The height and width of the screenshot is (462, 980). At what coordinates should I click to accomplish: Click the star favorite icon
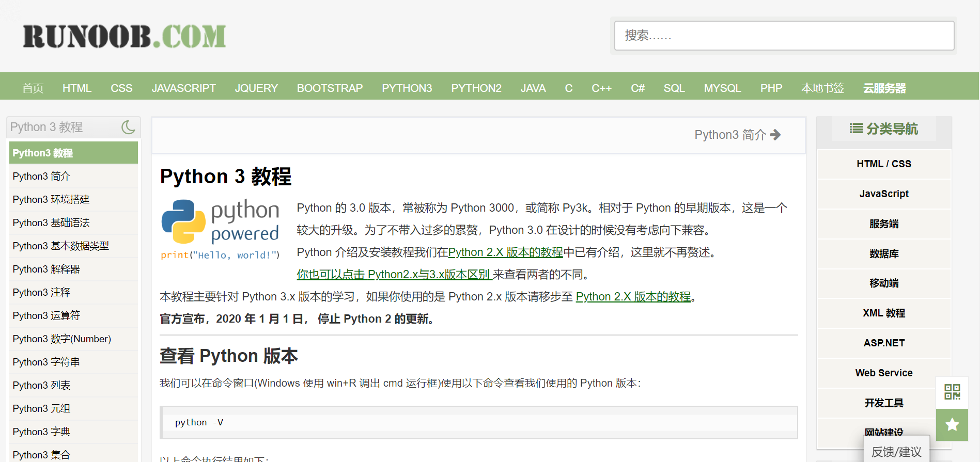point(952,425)
